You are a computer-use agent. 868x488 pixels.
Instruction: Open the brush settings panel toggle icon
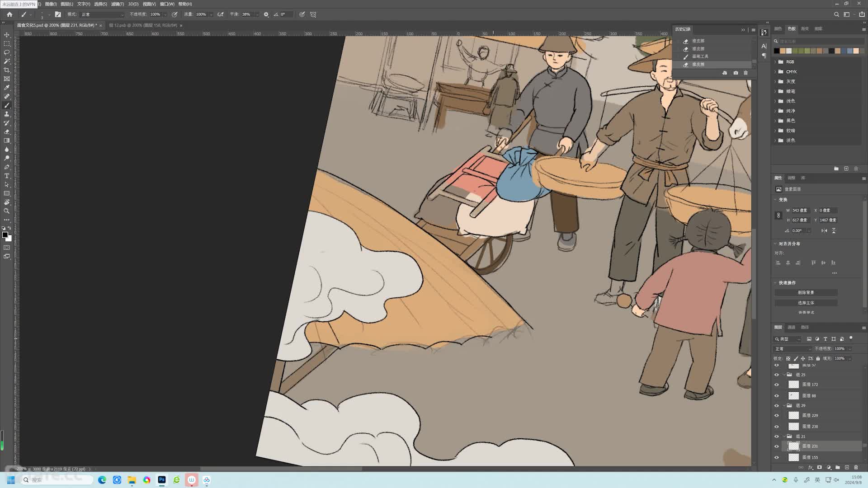(58, 14)
